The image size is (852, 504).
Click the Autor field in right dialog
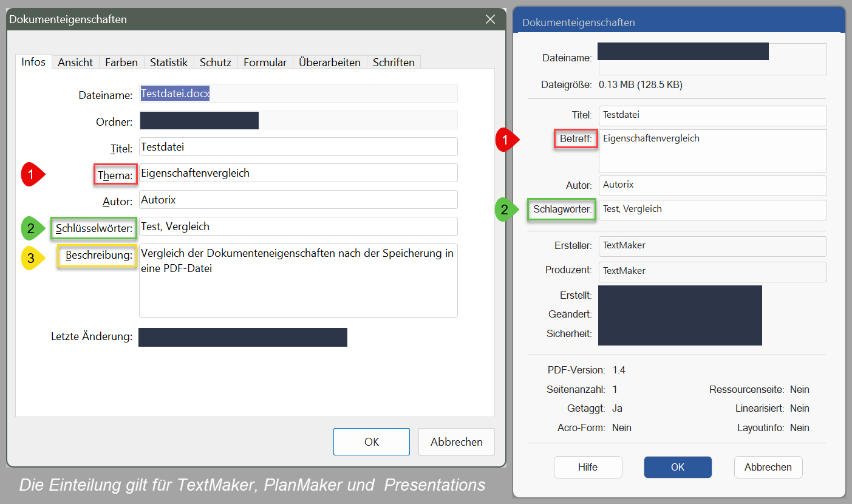[x=713, y=186]
